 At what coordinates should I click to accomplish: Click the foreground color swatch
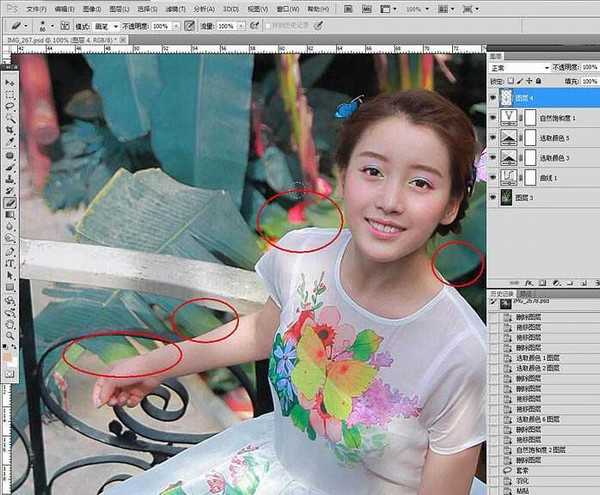8,354
